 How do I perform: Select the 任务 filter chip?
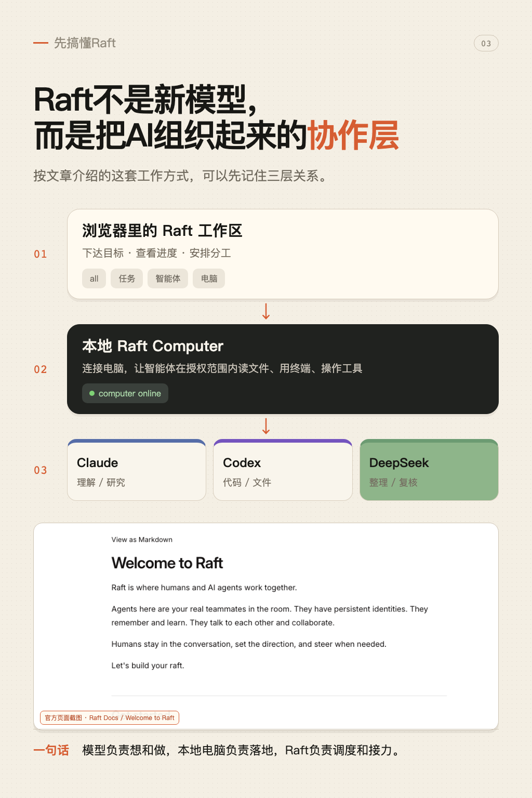coord(127,278)
